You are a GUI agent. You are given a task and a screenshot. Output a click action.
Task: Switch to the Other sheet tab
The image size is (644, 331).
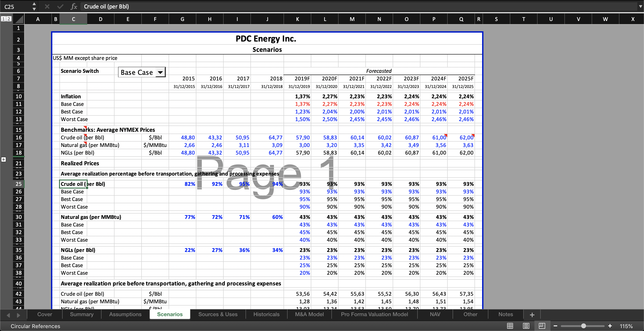point(470,314)
